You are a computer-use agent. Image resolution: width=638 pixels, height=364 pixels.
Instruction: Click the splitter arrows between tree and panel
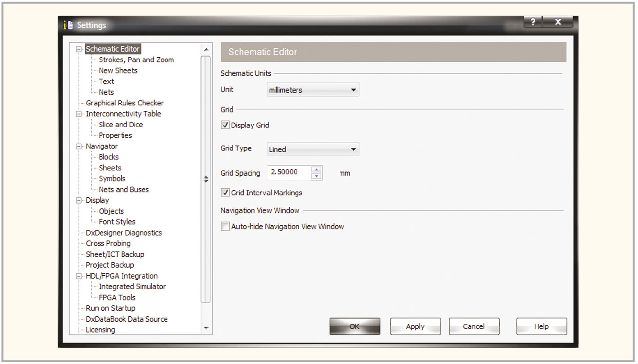click(206, 179)
